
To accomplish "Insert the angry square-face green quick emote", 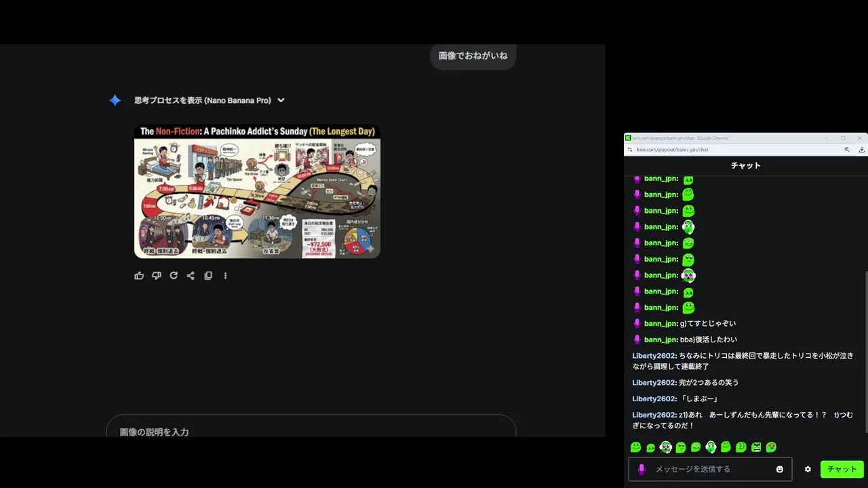I will click(x=756, y=447).
